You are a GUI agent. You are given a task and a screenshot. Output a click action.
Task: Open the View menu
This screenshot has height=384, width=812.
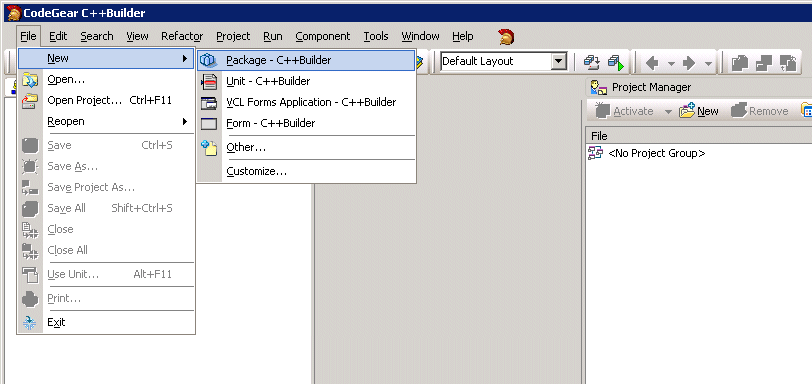click(x=137, y=36)
